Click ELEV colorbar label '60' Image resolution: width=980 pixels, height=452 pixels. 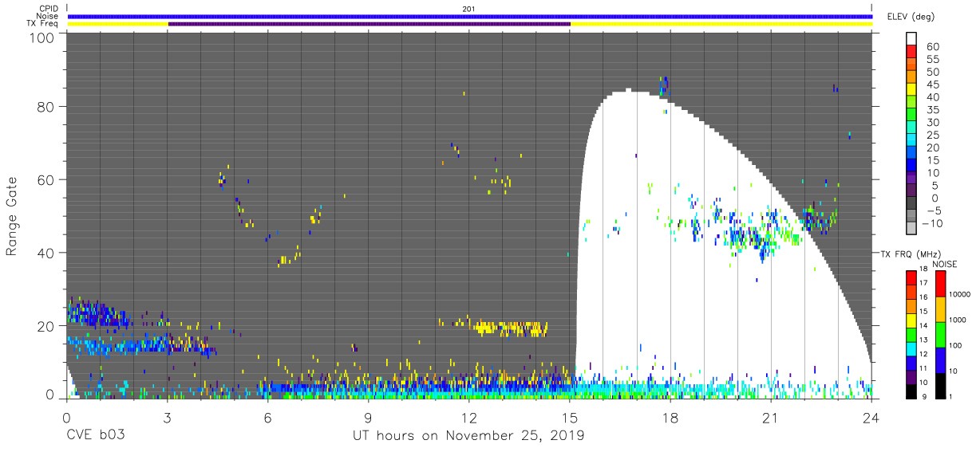click(x=933, y=47)
